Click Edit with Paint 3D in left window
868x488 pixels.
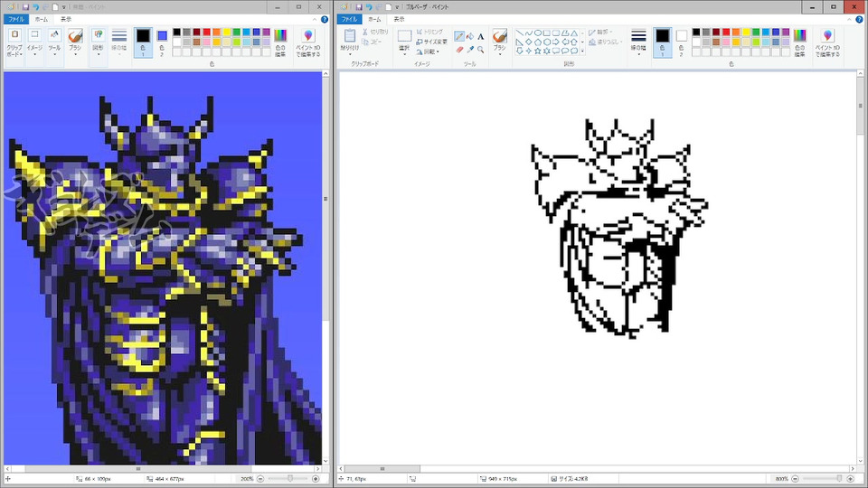click(307, 42)
